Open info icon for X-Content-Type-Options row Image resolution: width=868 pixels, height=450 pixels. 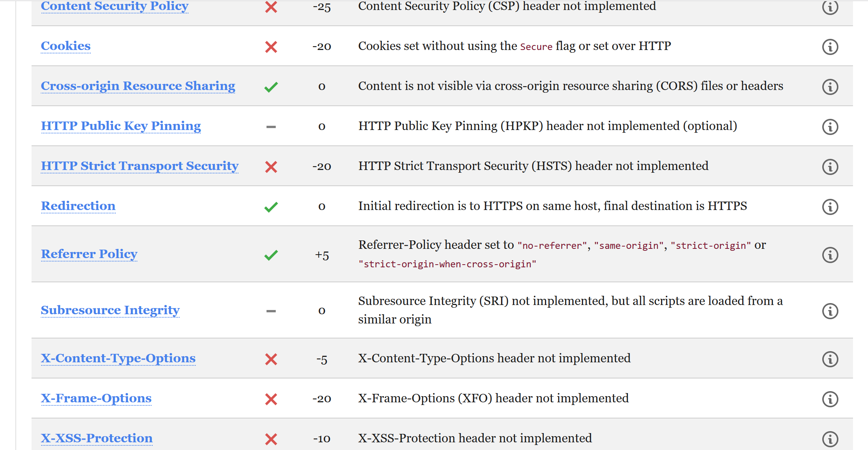click(830, 359)
